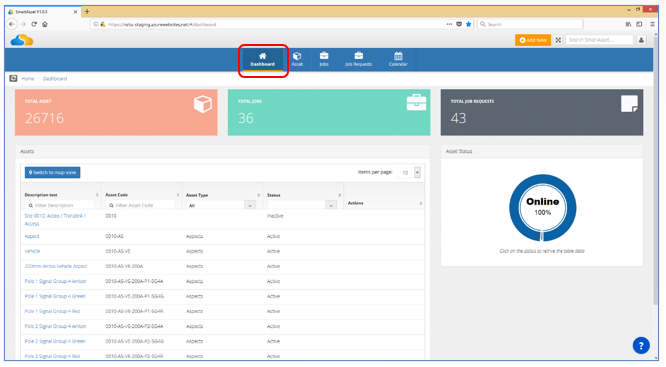Viewport: 666px width, 367px height.
Task: Click the Add New button
Action: (533, 40)
